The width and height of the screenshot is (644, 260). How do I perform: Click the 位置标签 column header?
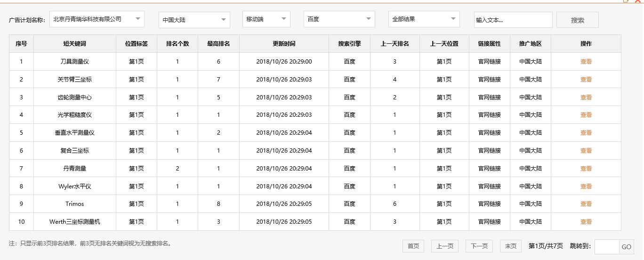(x=137, y=44)
